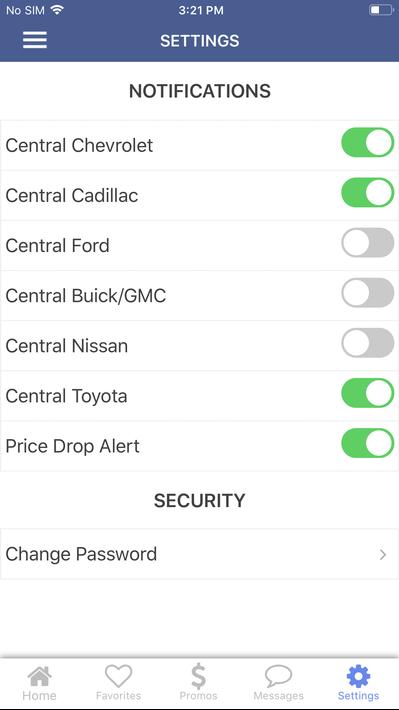
Task: Select the Settings gear icon
Action: tap(358, 676)
